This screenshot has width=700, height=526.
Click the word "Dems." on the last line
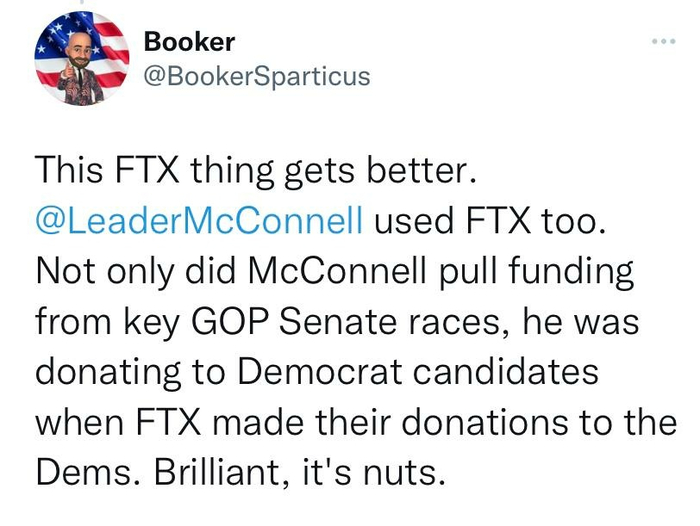pos(85,470)
